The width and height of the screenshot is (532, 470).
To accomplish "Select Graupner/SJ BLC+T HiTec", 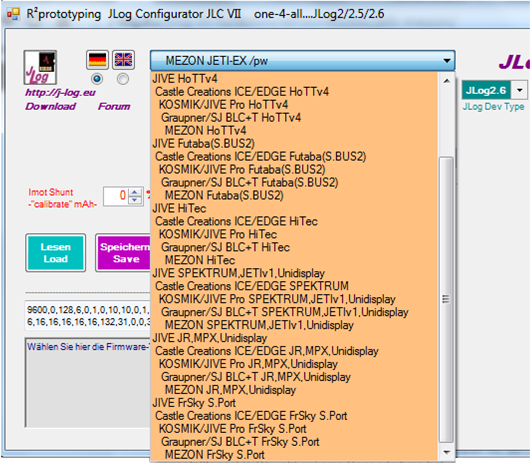I will [294, 247].
